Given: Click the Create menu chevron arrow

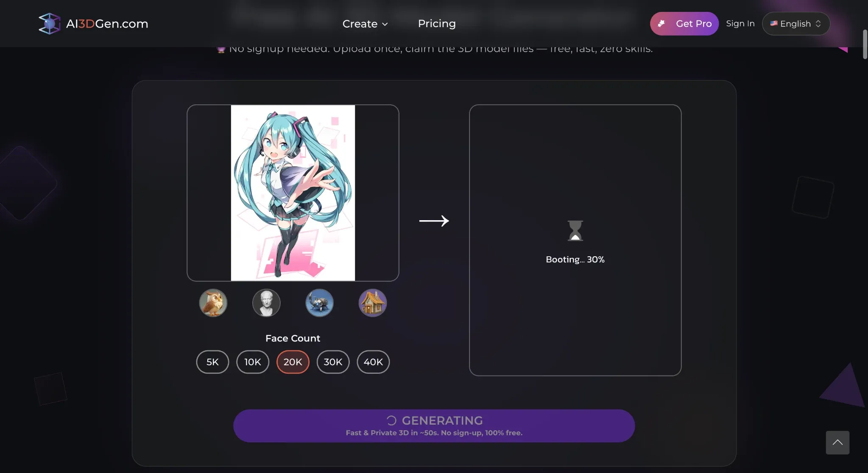Looking at the screenshot, I should pyautogui.click(x=385, y=24).
